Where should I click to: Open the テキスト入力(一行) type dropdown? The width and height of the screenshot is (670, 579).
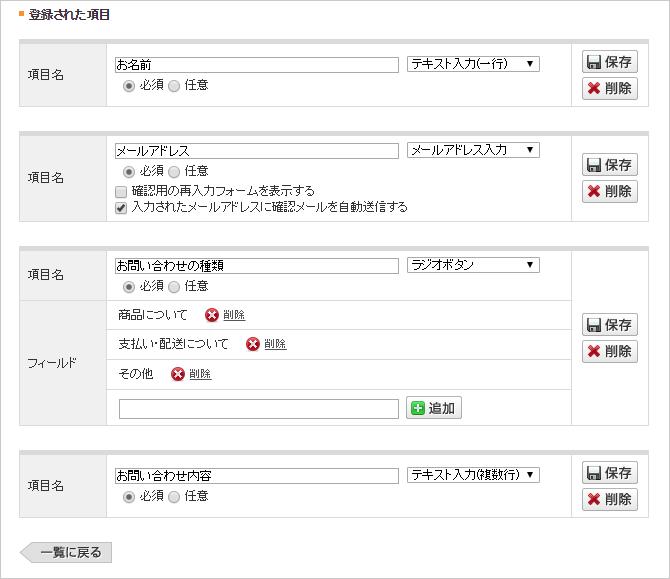click(x=473, y=64)
